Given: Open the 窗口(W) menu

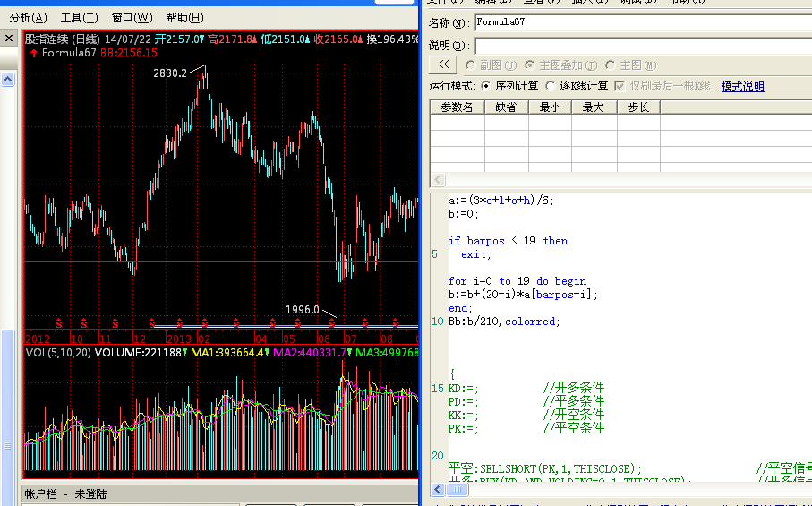Looking at the screenshot, I should [x=132, y=18].
